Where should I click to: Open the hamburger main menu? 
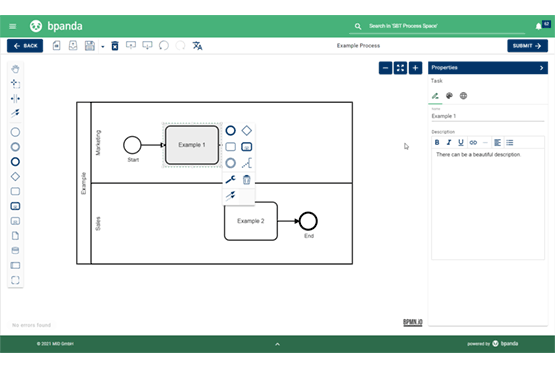[x=13, y=26]
